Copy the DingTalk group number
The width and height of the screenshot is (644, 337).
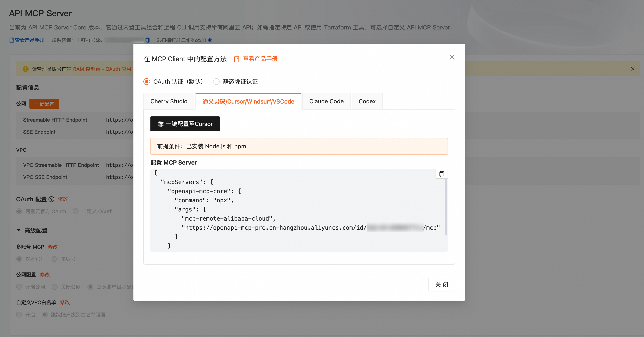pos(148,40)
